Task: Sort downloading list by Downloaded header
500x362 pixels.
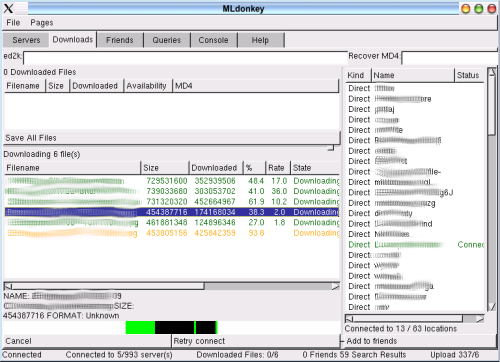Action: [x=216, y=168]
